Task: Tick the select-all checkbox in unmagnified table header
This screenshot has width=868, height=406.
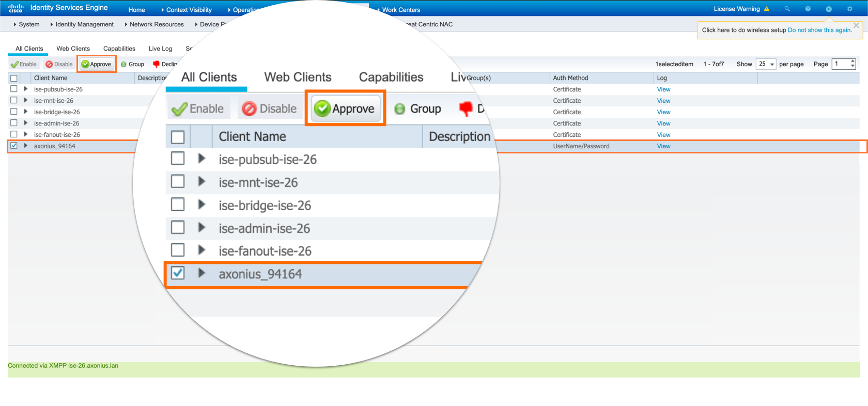Action: tap(14, 79)
